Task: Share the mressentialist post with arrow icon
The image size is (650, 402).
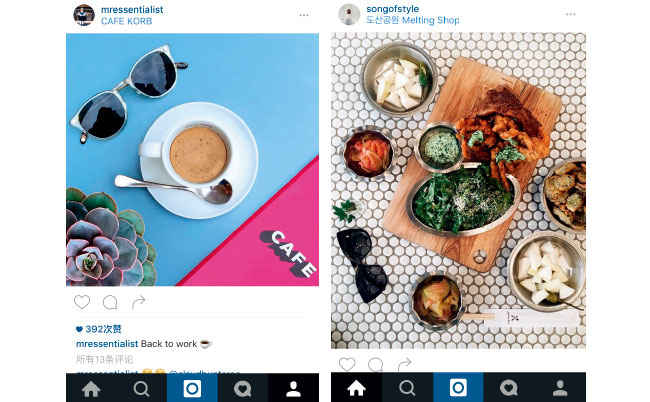Action: tap(138, 302)
